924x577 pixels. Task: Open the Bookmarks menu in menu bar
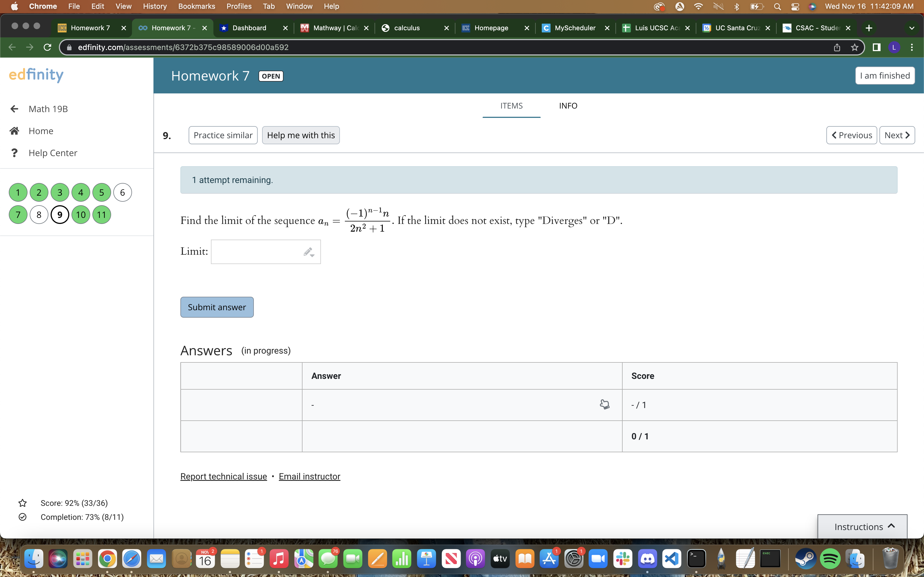coord(196,6)
